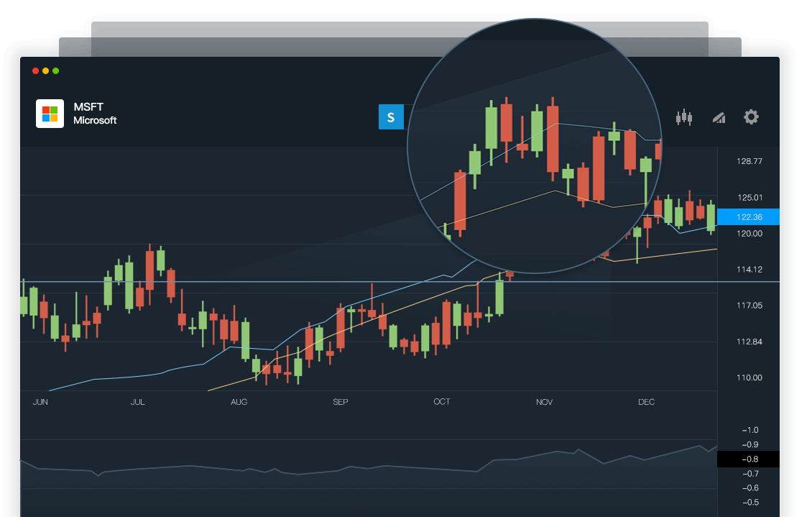Click the Microsoft four-color logo
Viewport: 812px width, 517px height.
point(50,114)
